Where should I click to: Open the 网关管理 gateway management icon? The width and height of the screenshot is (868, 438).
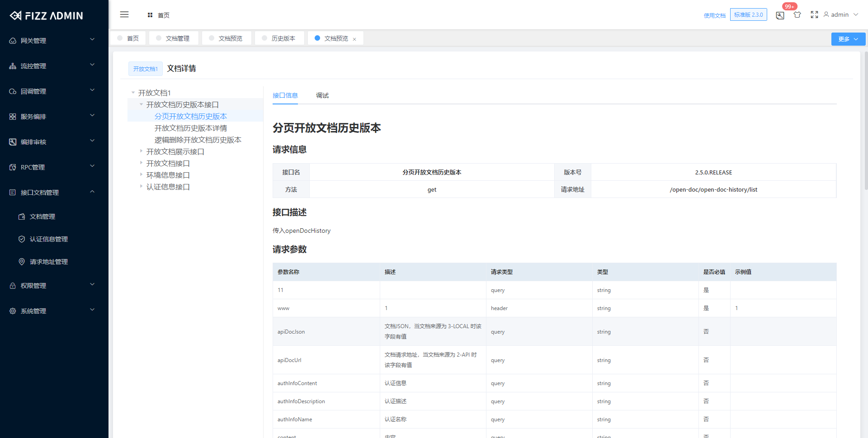point(13,40)
